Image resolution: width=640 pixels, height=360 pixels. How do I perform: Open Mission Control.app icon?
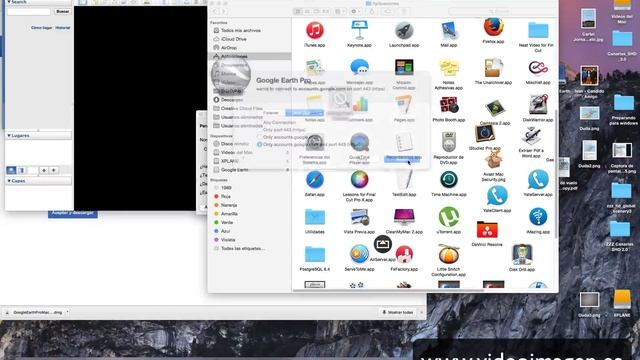click(404, 68)
